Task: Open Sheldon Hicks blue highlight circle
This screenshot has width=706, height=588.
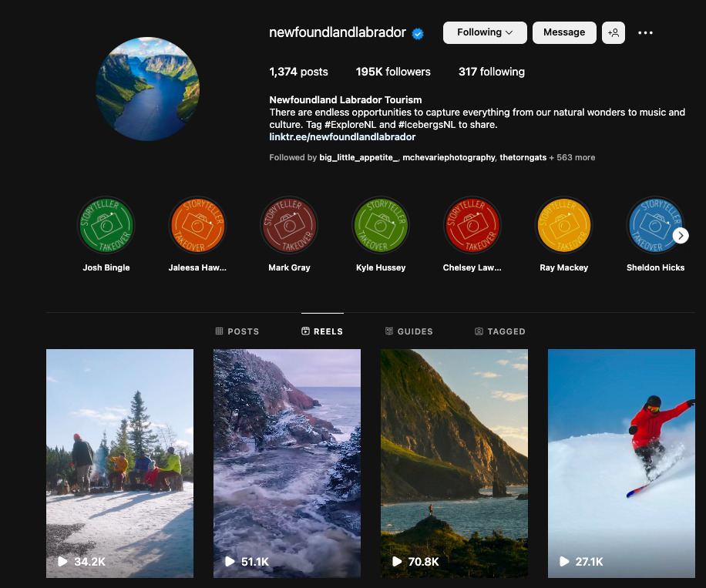Action: [x=655, y=225]
